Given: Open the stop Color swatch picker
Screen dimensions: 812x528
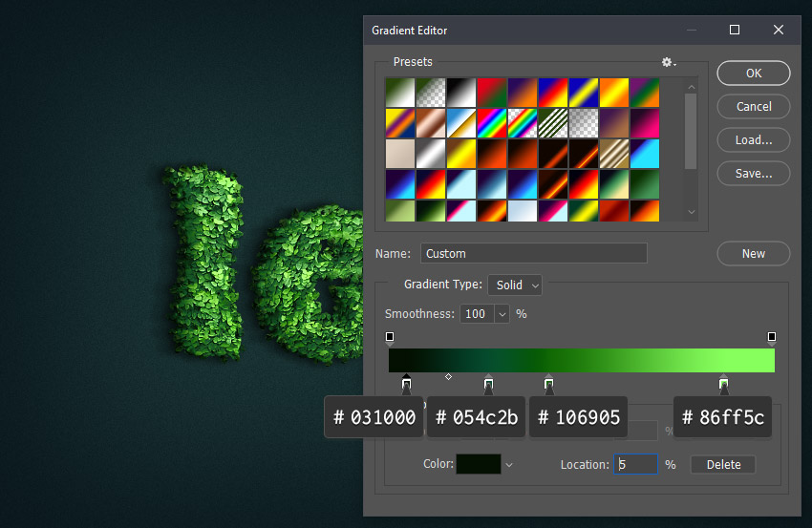Looking at the screenshot, I should (478, 464).
